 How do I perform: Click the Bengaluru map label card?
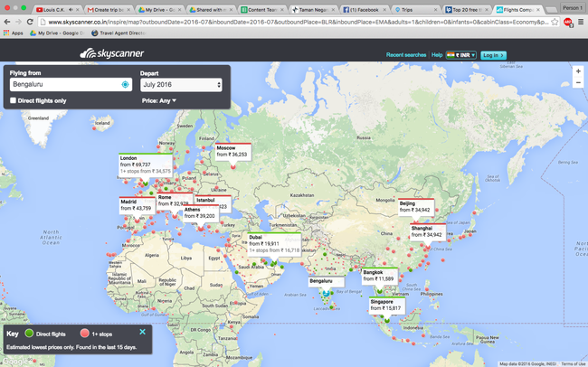coord(327,281)
